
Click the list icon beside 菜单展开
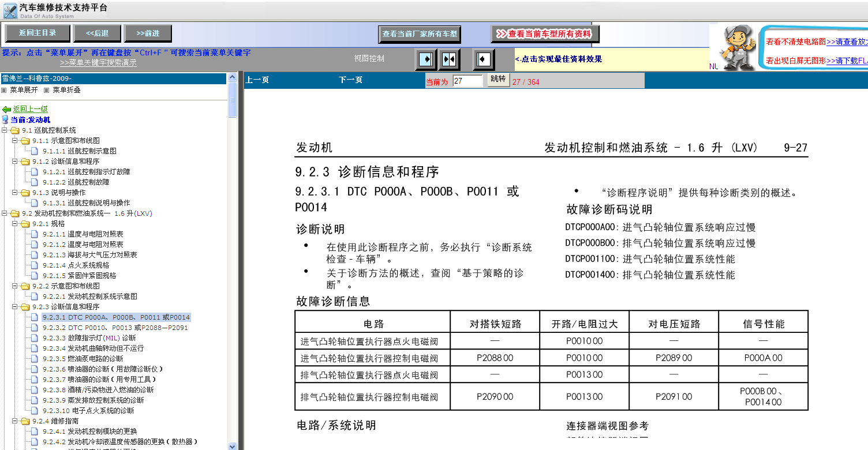pyautogui.click(x=4, y=90)
